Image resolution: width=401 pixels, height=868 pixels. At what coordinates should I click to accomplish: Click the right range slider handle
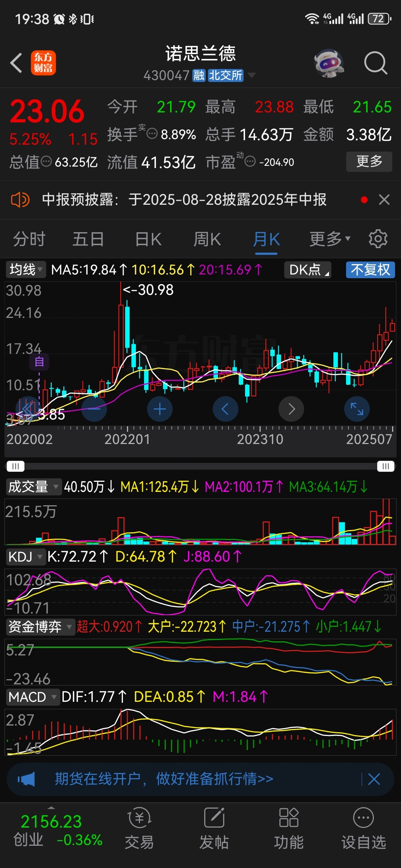point(386,466)
